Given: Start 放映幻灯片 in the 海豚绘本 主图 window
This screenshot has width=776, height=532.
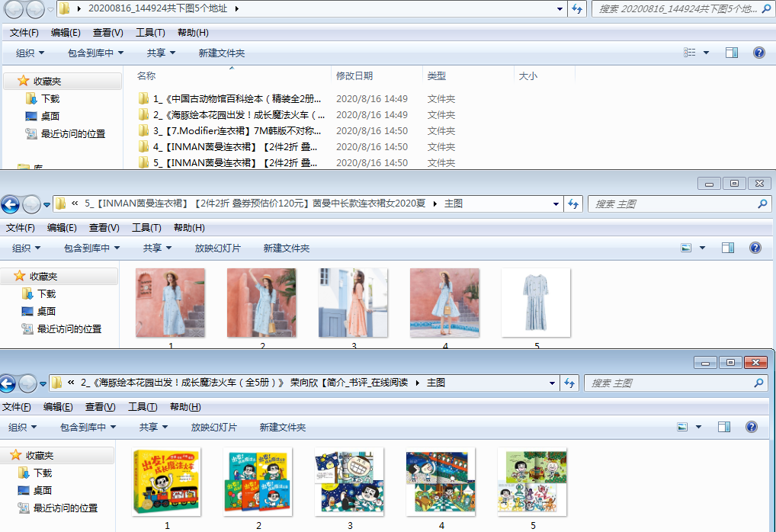Looking at the screenshot, I should pos(213,427).
